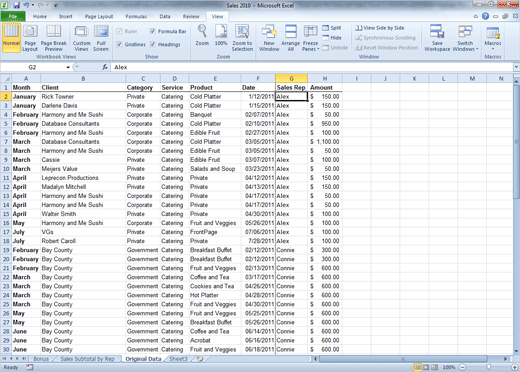The width and height of the screenshot is (520, 372).
Task: Click the insert function fx icon
Action: point(105,67)
